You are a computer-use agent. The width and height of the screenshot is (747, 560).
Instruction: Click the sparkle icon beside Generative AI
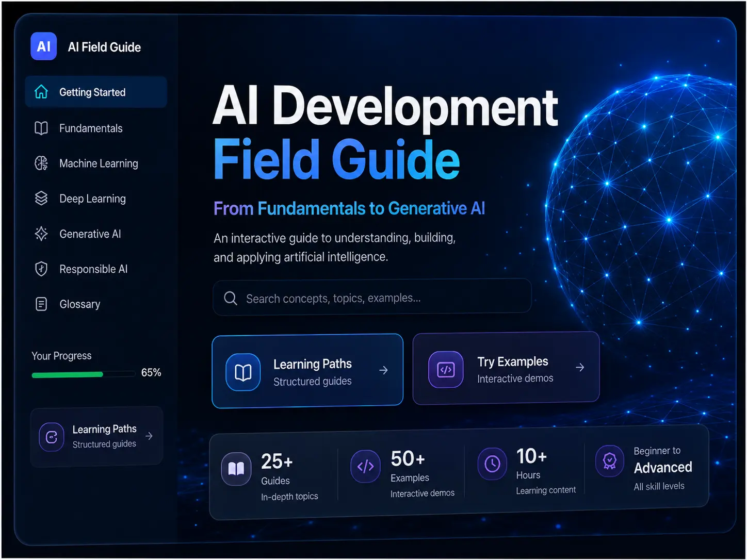41,234
